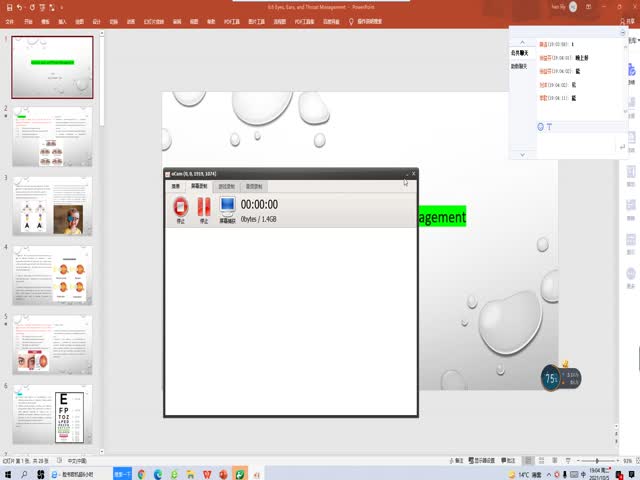This screenshot has height=480, width=640.
Task: Click the emoji smiley icon in chat panel
Action: coord(540,127)
